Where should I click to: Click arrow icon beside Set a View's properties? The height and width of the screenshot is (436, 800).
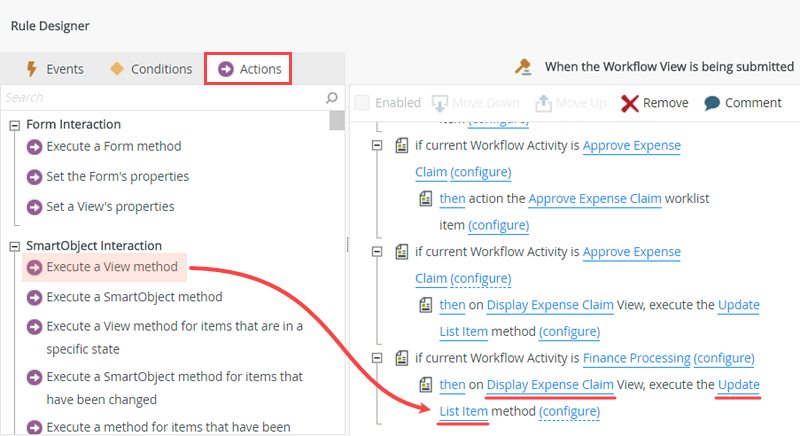click(34, 207)
